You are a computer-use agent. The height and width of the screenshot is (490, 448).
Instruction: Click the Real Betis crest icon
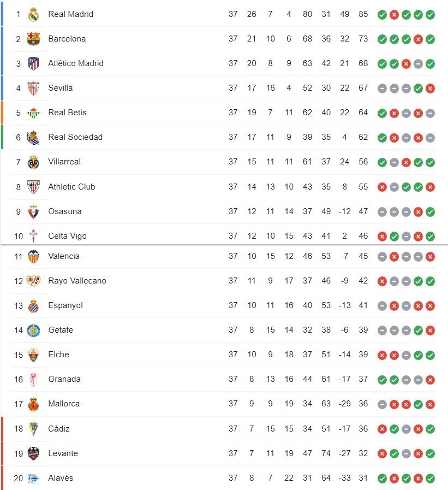33,113
